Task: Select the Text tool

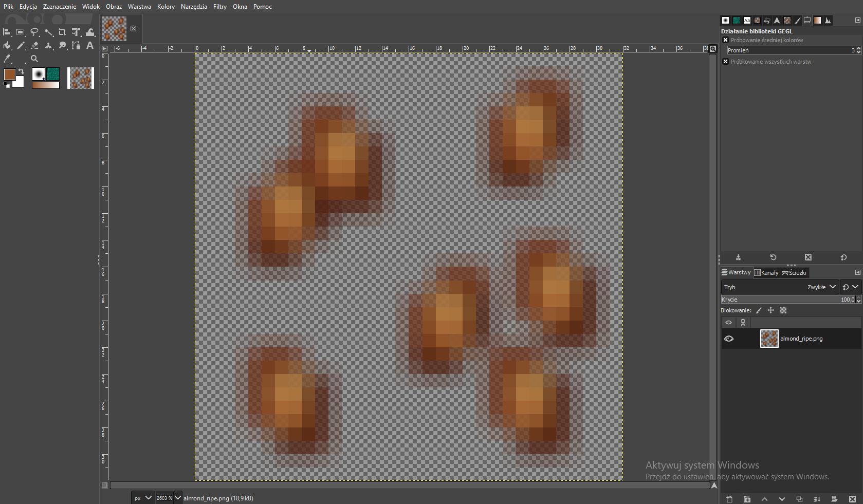Action: coord(90,46)
